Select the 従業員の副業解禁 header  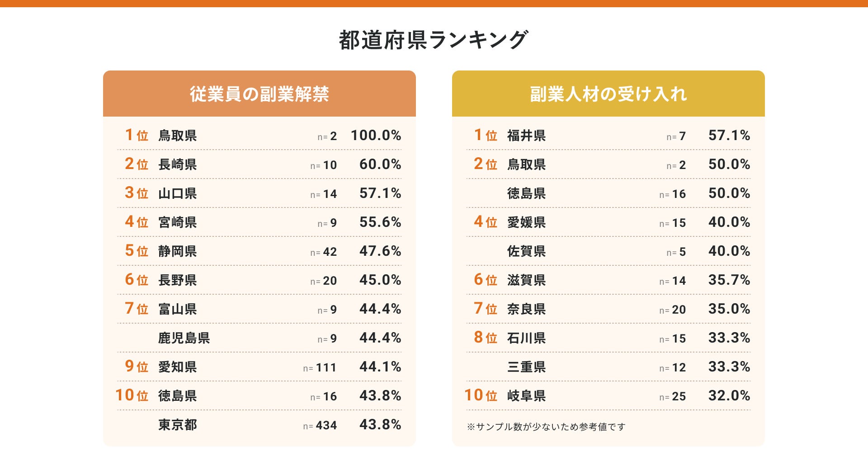point(259,94)
